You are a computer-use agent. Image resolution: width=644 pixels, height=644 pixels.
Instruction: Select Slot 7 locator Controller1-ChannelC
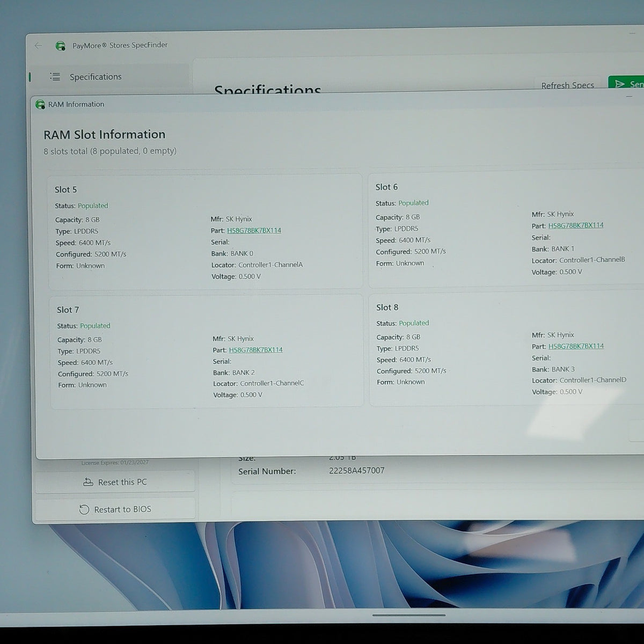(272, 383)
